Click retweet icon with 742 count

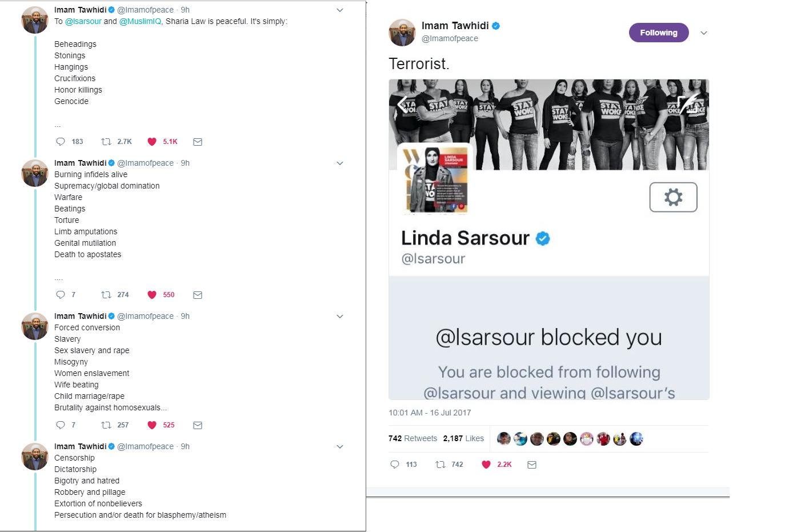(x=440, y=465)
